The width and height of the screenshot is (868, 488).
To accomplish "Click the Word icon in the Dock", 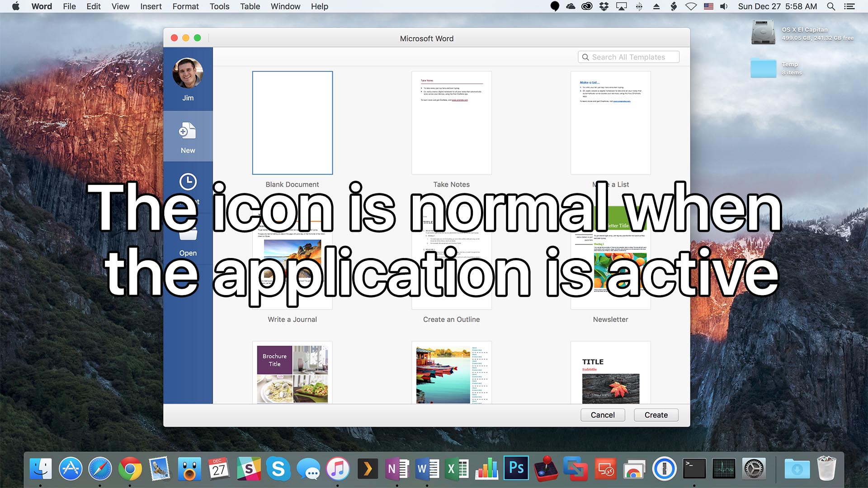I will (427, 469).
